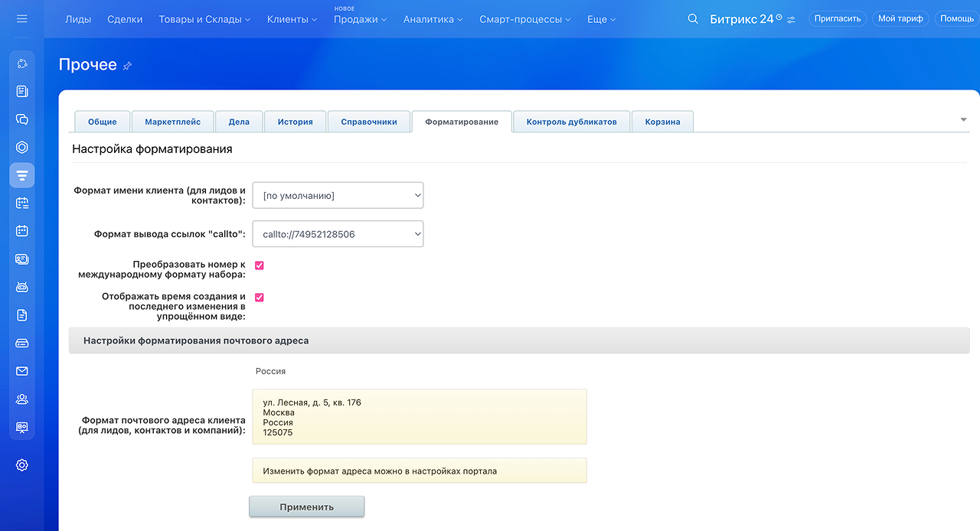Expand the Товары и Склады menu

pyautogui.click(x=204, y=19)
